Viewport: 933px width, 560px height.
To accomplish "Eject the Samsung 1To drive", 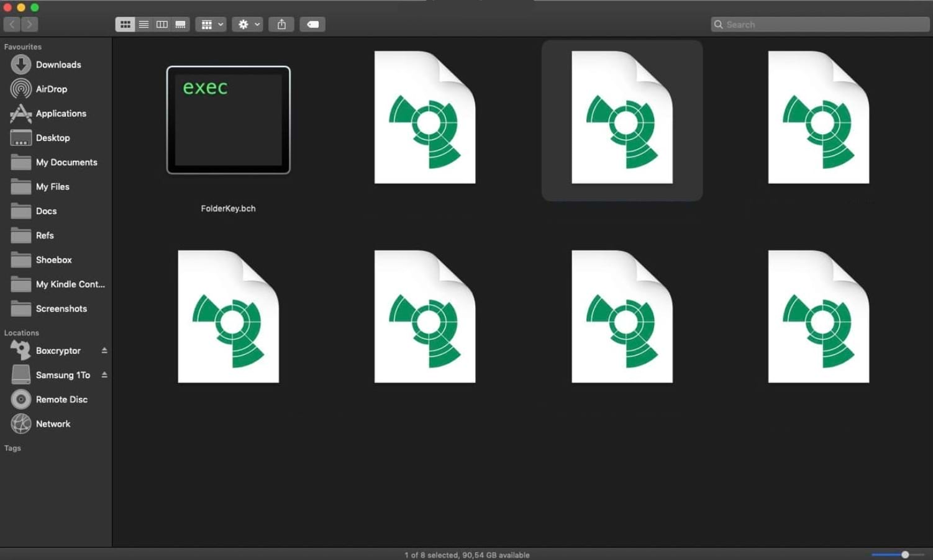I will pyautogui.click(x=104, y=375).
